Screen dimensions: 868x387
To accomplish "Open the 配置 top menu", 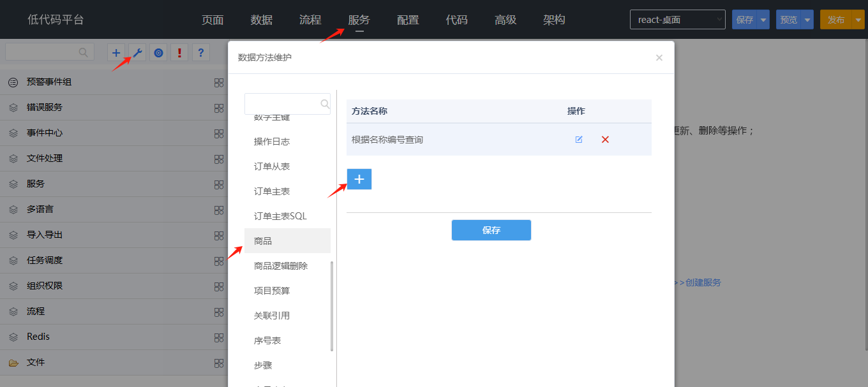I will (408, 20).
